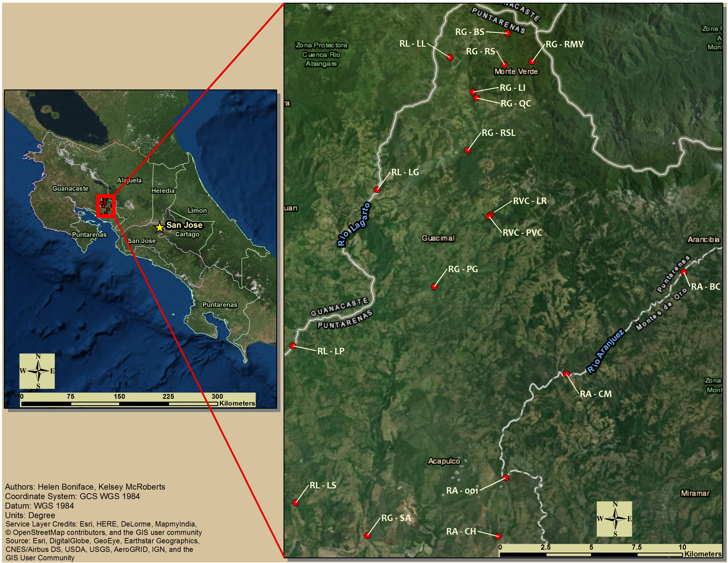Screen dimensions: 728x563
Task: Click the RG - SA red marker
Action: (367, 535)
